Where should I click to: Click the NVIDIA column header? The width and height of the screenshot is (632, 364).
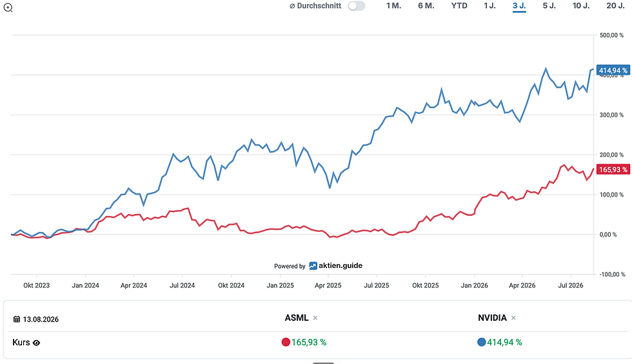pyautogui.click(x=492, y=318)
